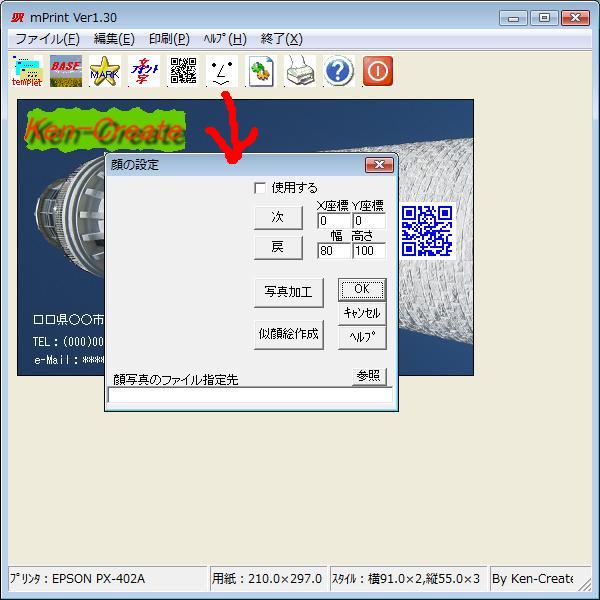The image size is (600, 600).
Task: Click the printer icon in toolbar
Action: point(300,71)
